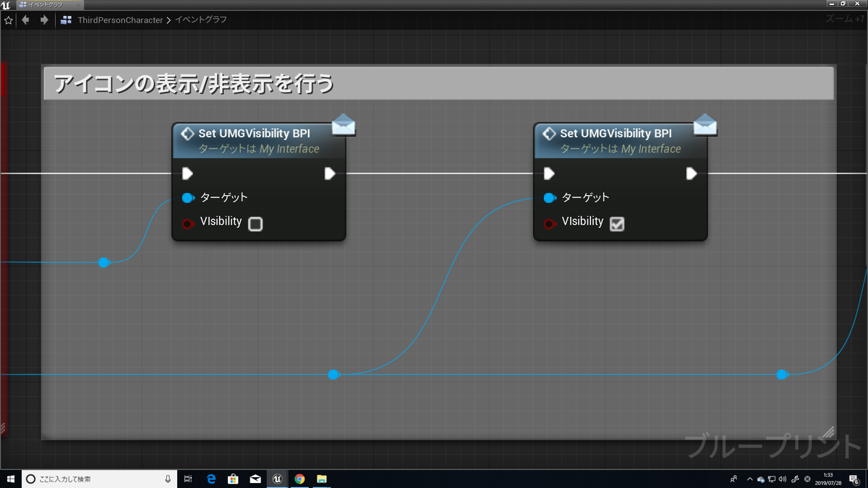Click the microphone icon in the search box
The image size is (868, 488).
pos(167,479)
